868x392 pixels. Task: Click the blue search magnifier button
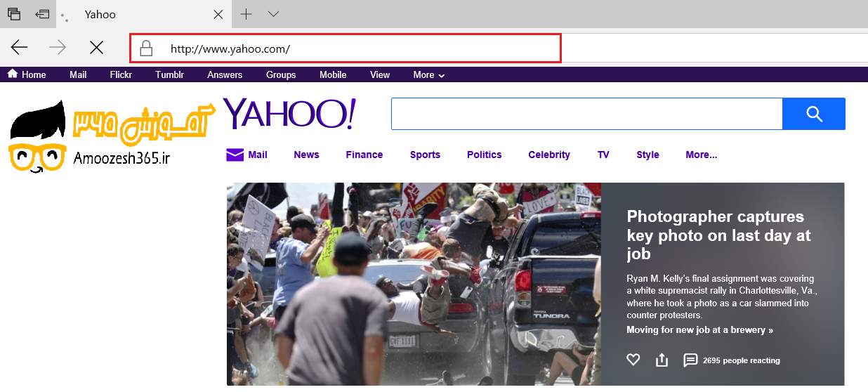point(814,114)
